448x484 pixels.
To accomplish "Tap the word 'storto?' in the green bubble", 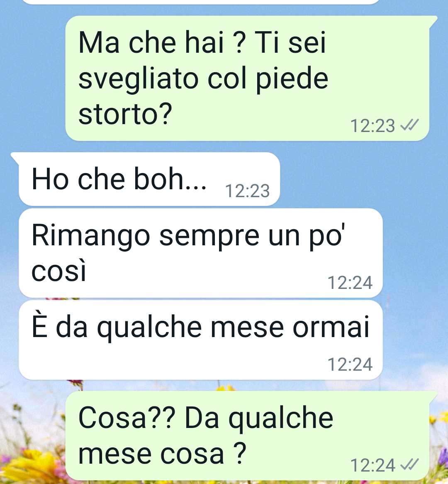I will (x=125, y=114).
